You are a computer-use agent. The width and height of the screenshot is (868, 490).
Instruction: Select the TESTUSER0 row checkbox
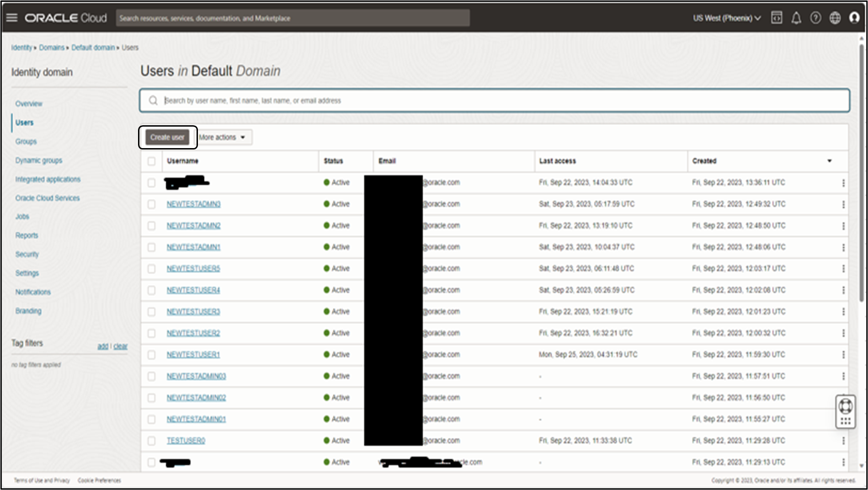[x=151, y=441]
